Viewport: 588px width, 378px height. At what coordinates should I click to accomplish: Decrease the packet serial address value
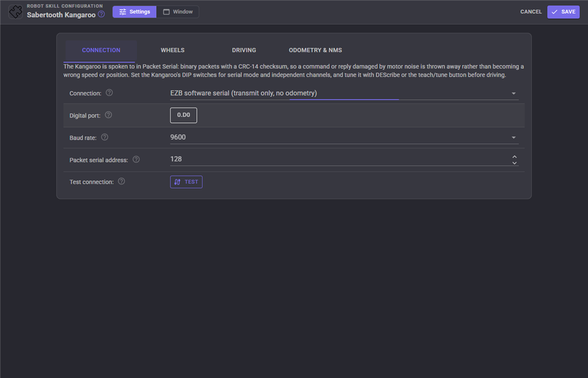(514, 163)
